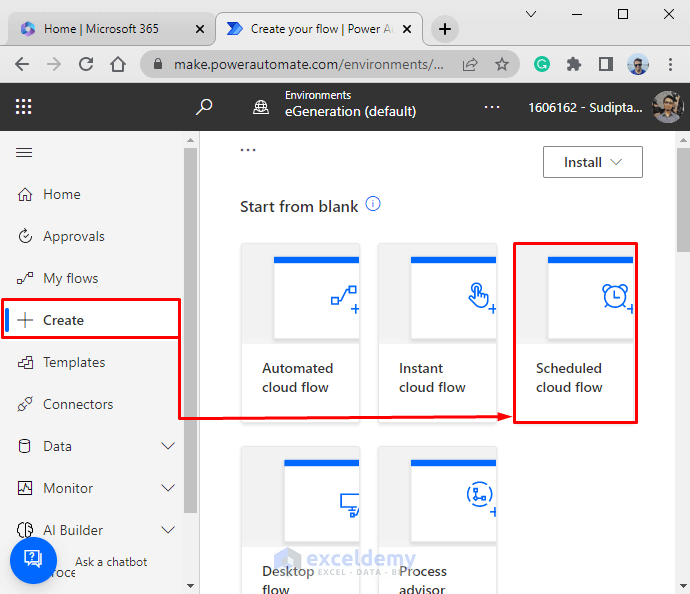This screenshot has height=594, width=690.
Task: Open Chrome's three-dot menu
Action: (x=670, y=64)
